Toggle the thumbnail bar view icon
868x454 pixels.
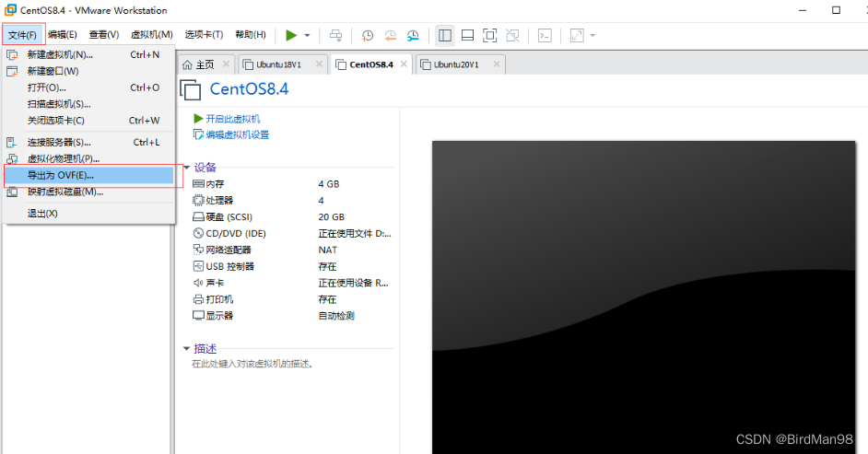pos(467,35)
